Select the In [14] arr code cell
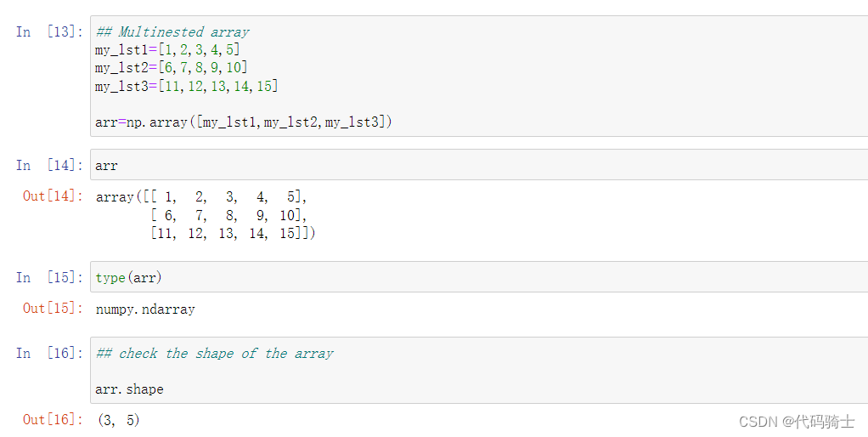 coord(479,164)
